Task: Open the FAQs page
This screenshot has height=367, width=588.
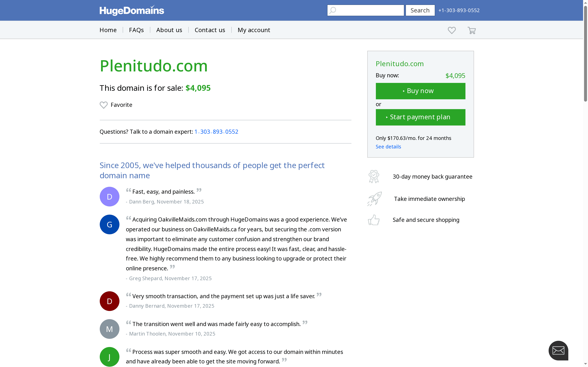Action: pyautogui.click(x=136, y=30)
